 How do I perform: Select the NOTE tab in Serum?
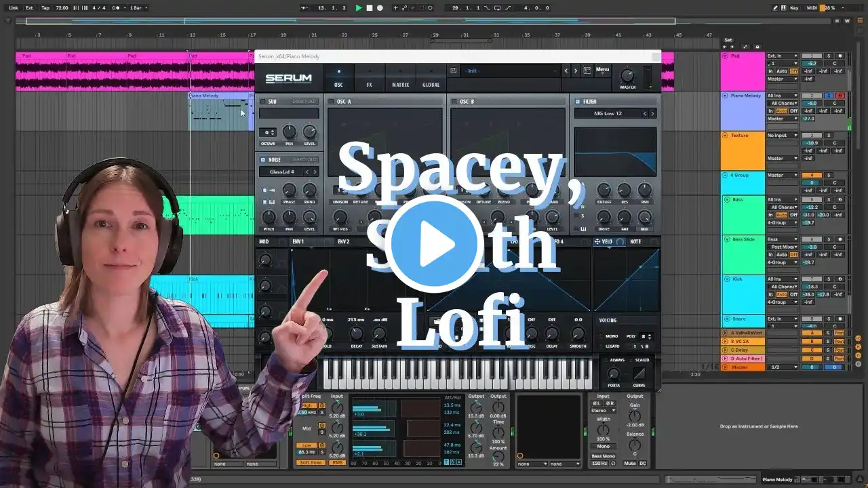635,241
